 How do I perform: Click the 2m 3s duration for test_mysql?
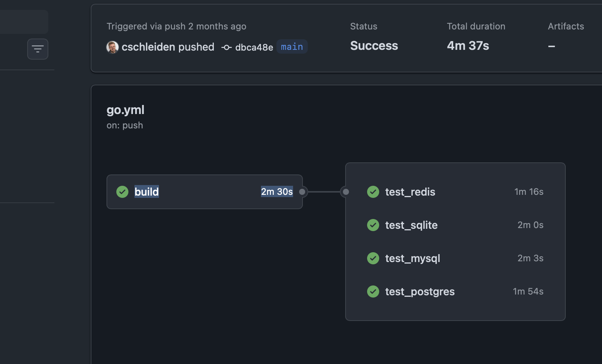click(x=530, y=258)
